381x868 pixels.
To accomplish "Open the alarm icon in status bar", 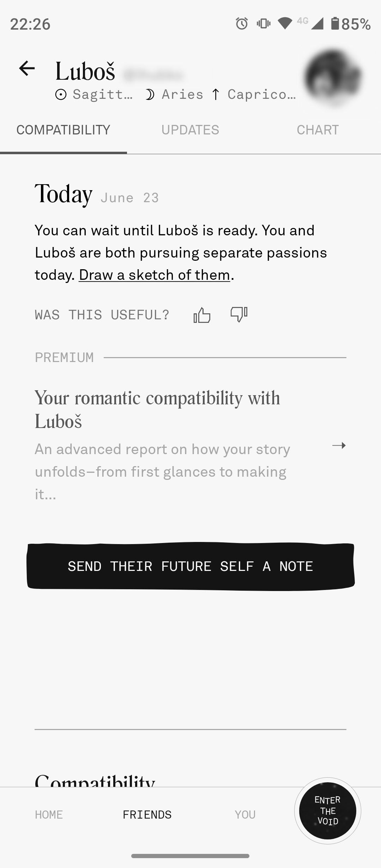I will point(242,24).
